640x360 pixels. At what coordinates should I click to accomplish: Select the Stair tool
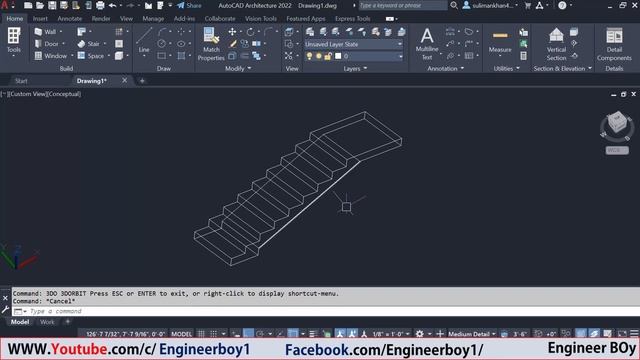coord(89,44)
